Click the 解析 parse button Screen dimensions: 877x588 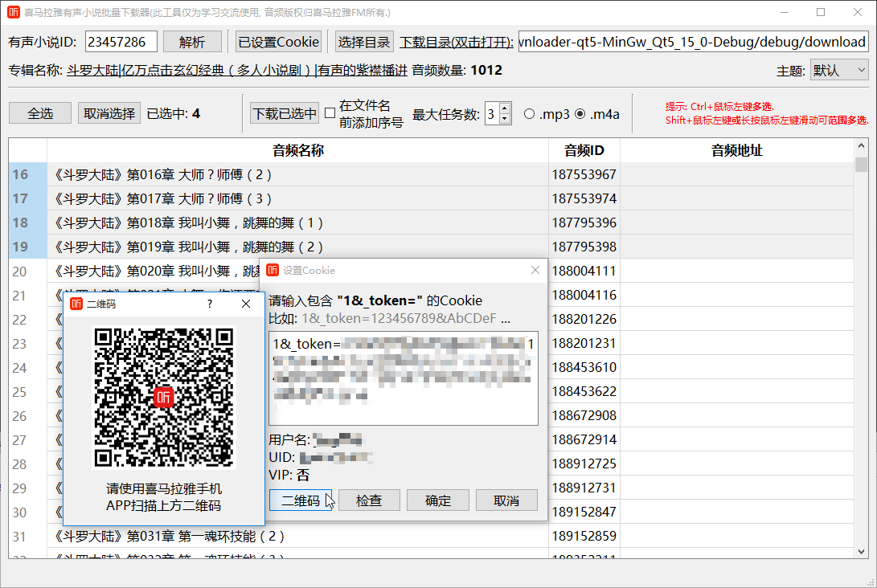click(192, 42)
